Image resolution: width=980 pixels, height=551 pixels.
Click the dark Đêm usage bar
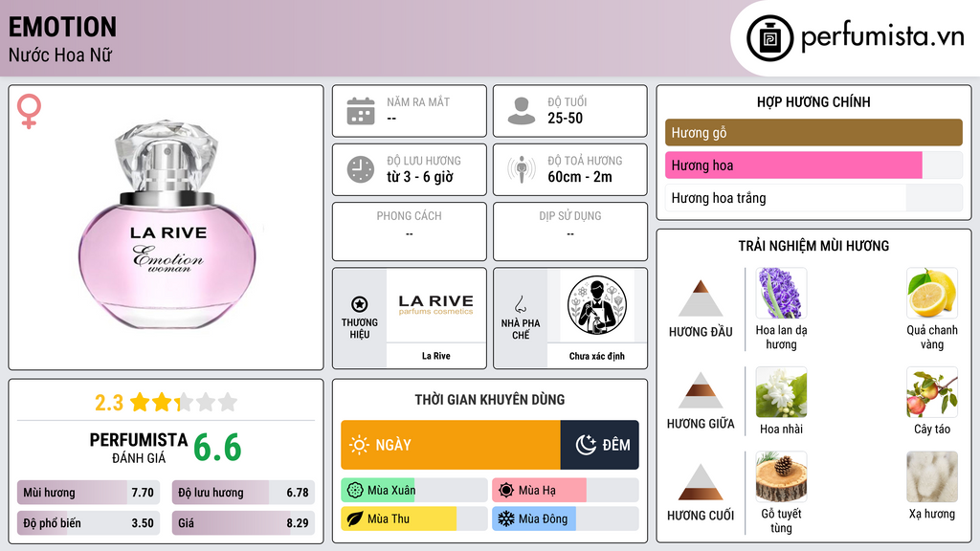pos(600,445)
